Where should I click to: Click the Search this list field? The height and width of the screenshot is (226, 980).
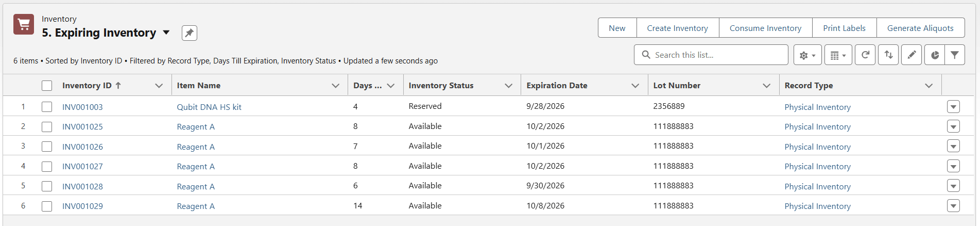(711, 55)
